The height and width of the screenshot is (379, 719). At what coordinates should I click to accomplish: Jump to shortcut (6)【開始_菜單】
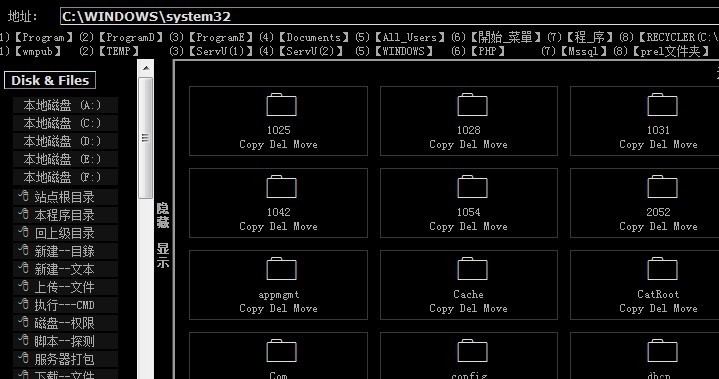[498, 38]
